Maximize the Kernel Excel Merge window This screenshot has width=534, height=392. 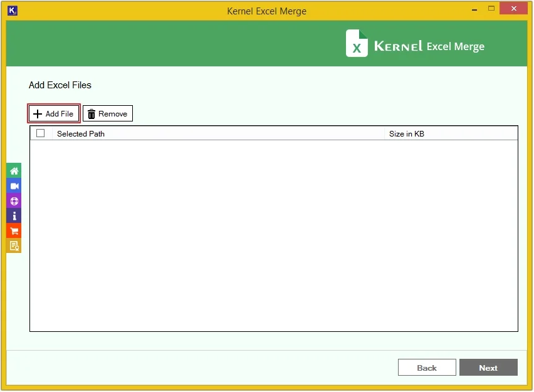point(491,9)
